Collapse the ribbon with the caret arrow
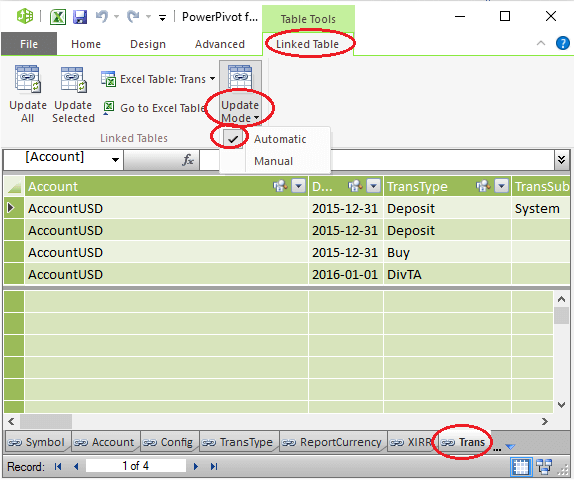 click(x=541, y=43)
